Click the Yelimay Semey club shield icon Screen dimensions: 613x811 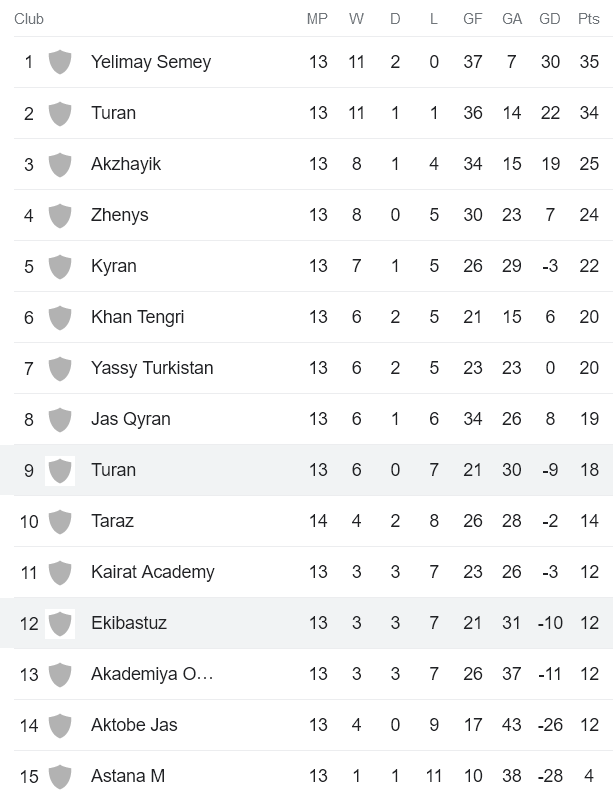(x=60, y=62)
